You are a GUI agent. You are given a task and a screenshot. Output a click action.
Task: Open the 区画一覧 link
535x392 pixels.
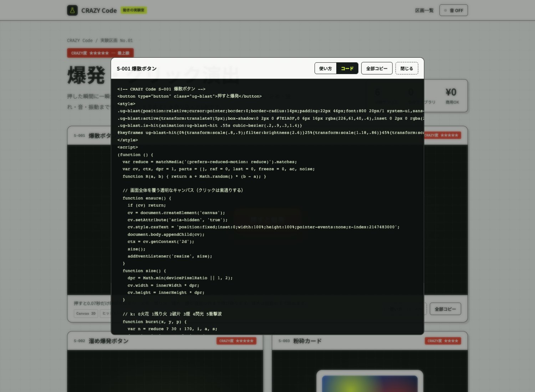pyautogui.click(x=424, y=10)
